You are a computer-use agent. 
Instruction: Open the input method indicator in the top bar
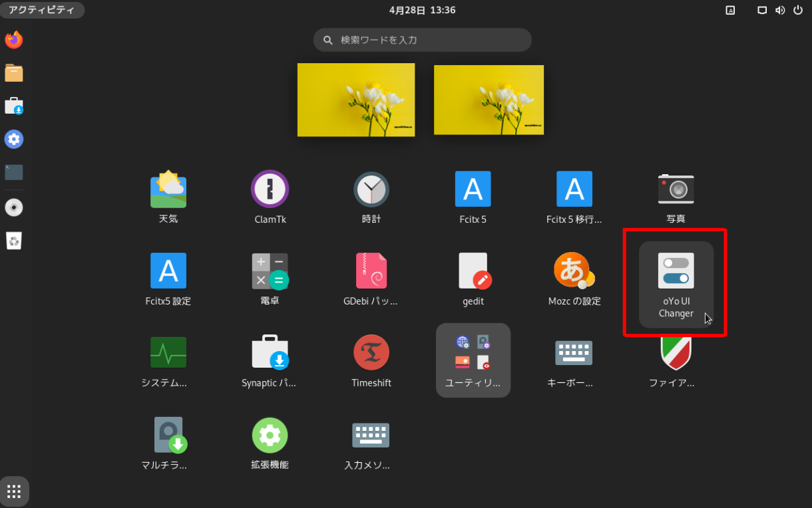[x=730, y=10]
